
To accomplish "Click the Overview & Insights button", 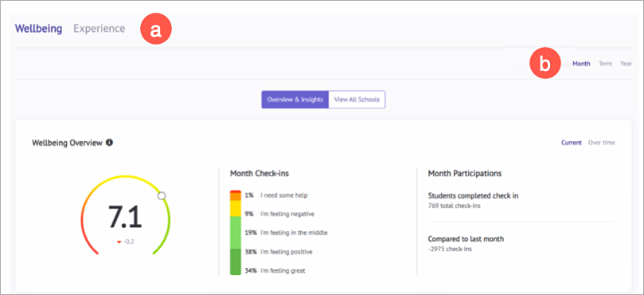I will (x=295, y=100).
